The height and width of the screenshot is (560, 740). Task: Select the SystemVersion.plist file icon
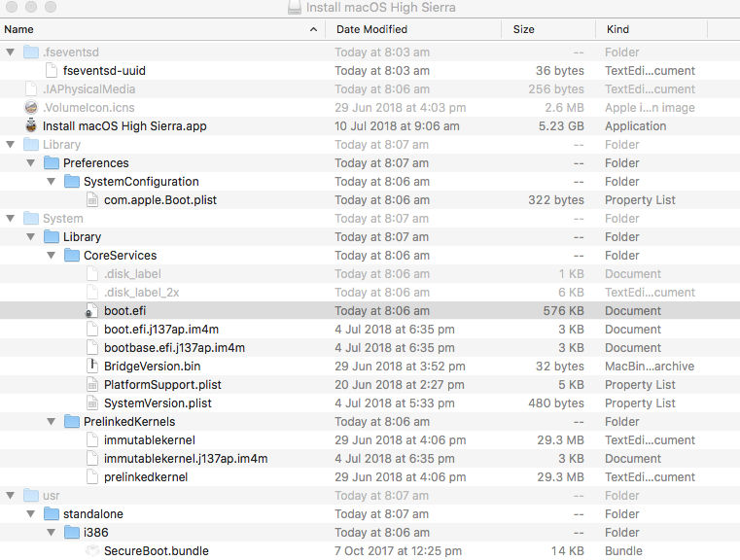pyautogui.click(x=92, y=402)
